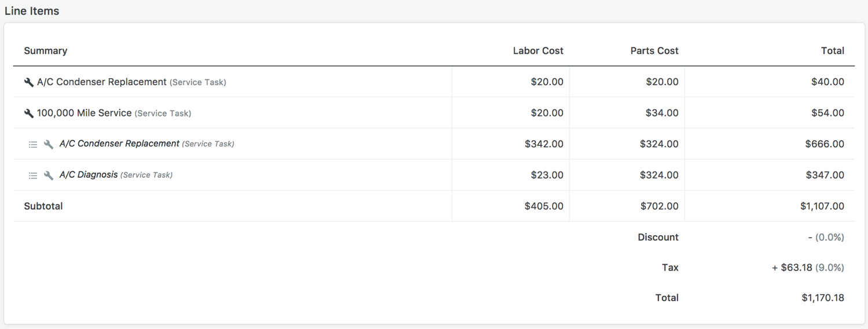This screenshot has height=329, width=868.
Task: Click wrench icon on the $666.00 Condenser Replacement row
Action: 49,144
